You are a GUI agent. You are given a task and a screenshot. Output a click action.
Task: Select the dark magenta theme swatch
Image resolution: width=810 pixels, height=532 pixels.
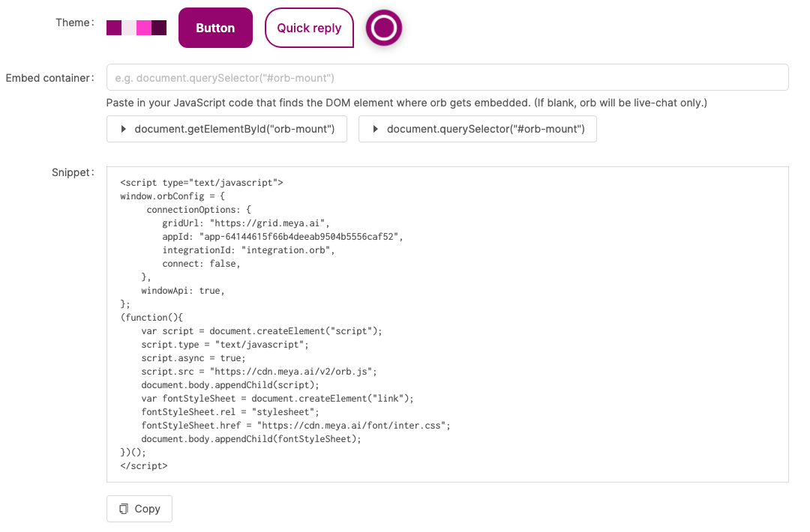coord(114,28)
